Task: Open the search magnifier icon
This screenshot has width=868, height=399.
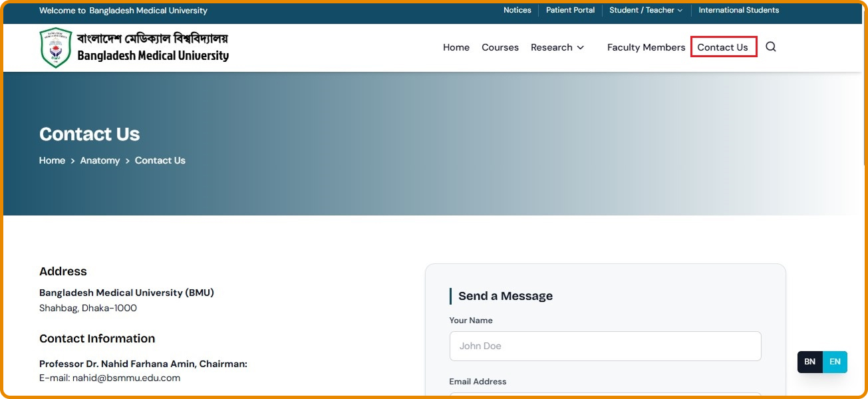Action: pos(771,47)
